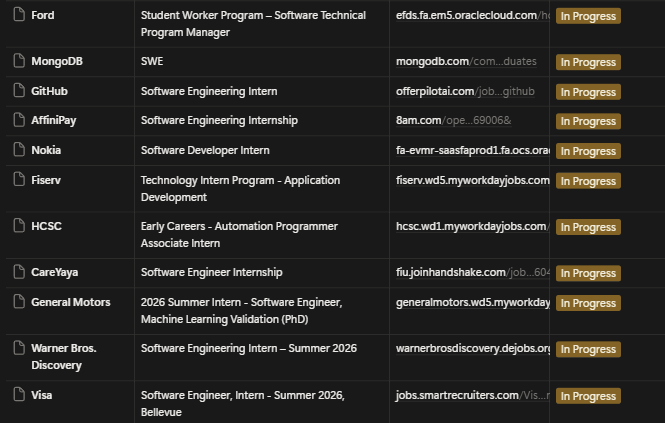The width and height of the screenshot is (665, 423).
Task: Open the AffiniPay page title
Action: (x=53, y=120)
